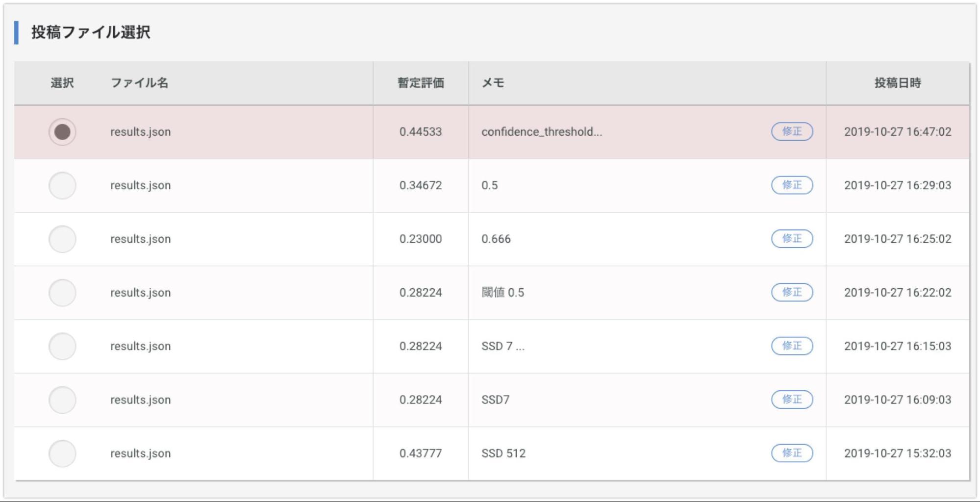
Task: Click the 投稿日時 column header
Action: coord(898,83)
